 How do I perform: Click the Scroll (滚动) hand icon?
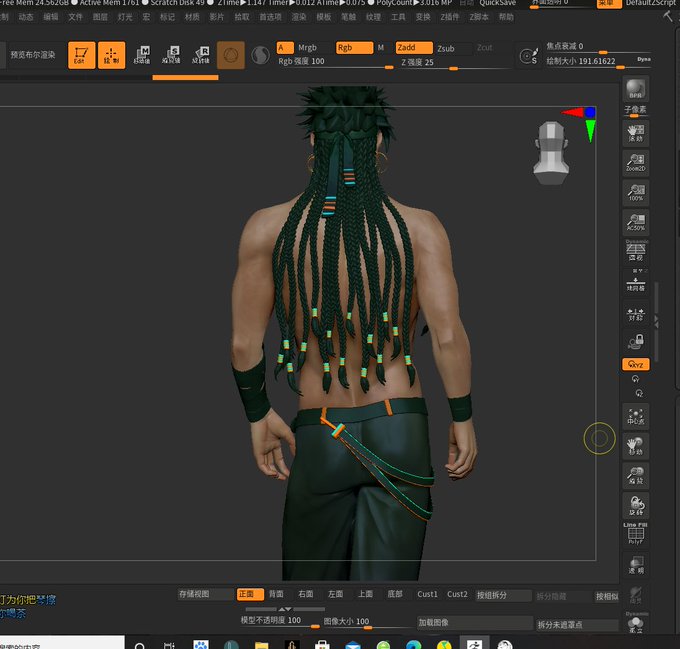(636, 133)
